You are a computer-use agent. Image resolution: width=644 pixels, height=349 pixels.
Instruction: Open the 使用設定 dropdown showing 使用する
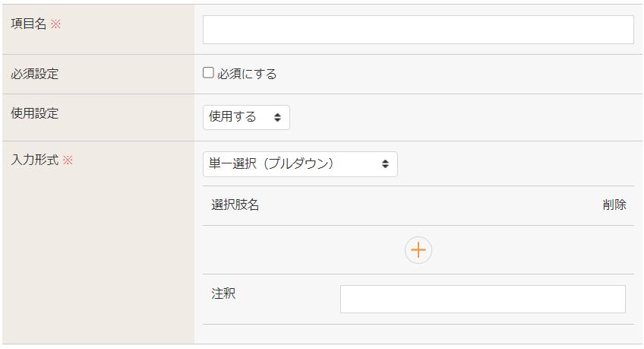[x=246, y=118]
